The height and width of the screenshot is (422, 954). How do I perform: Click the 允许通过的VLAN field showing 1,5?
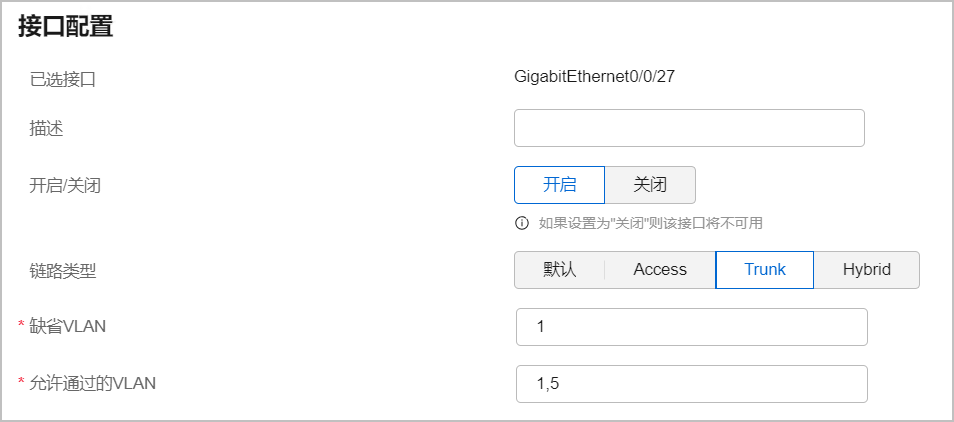coord(692,384)
